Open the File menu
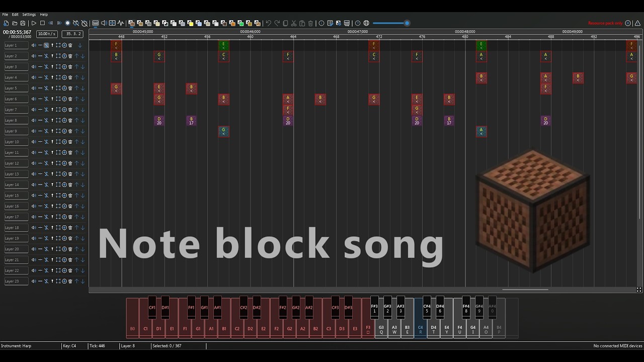The image size is (644, 362). pos(5,15)
